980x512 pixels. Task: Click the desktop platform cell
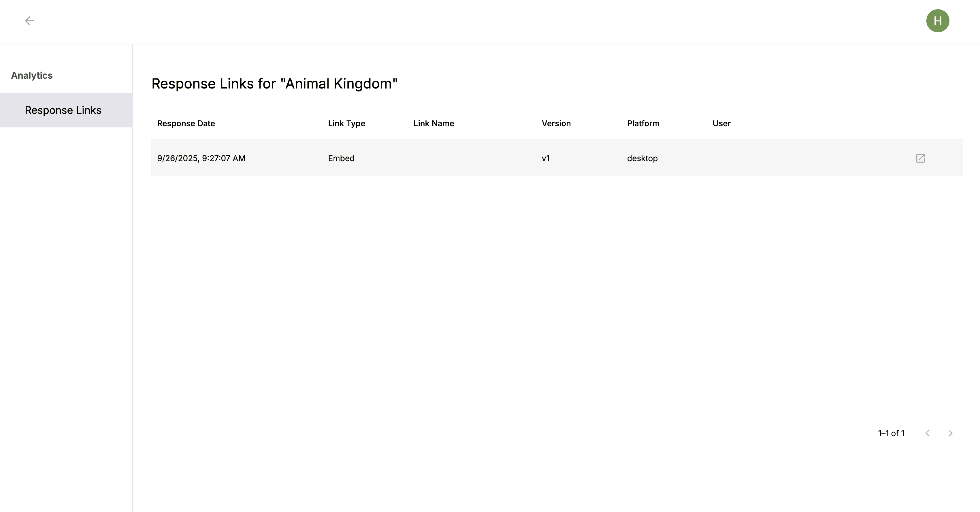pyautogui.click(x=642, y=158)
